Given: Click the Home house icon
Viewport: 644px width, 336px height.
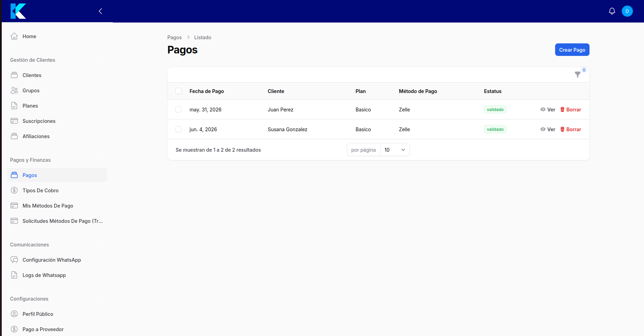Looking at the screenshot, I should (14, 36).
